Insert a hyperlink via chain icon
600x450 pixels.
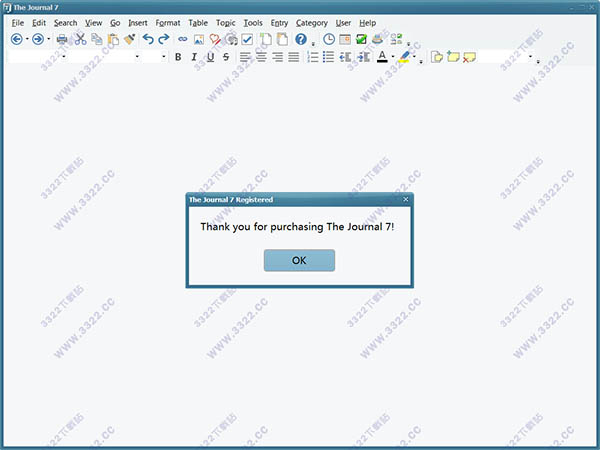coord(183,39)
